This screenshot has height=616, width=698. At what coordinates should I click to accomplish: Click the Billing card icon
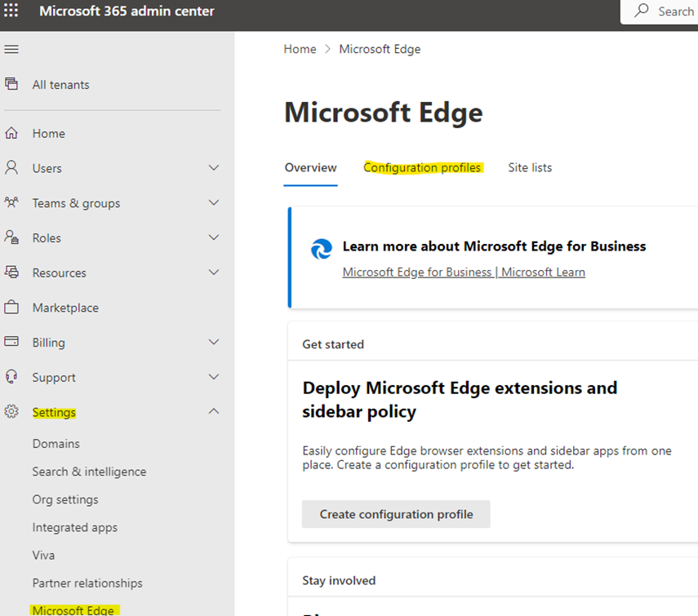(11, 342)
